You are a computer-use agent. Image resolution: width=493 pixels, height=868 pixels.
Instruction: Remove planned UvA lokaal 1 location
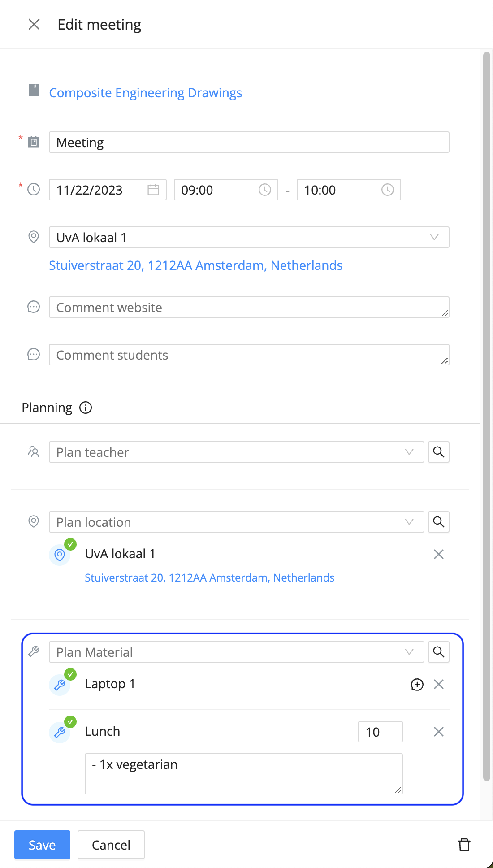[x=439, y=554]
